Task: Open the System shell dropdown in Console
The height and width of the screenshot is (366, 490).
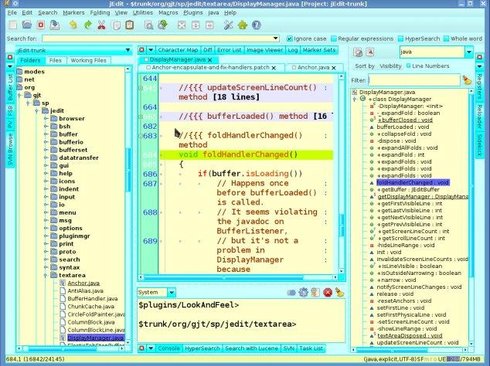Action: [171, 293]
